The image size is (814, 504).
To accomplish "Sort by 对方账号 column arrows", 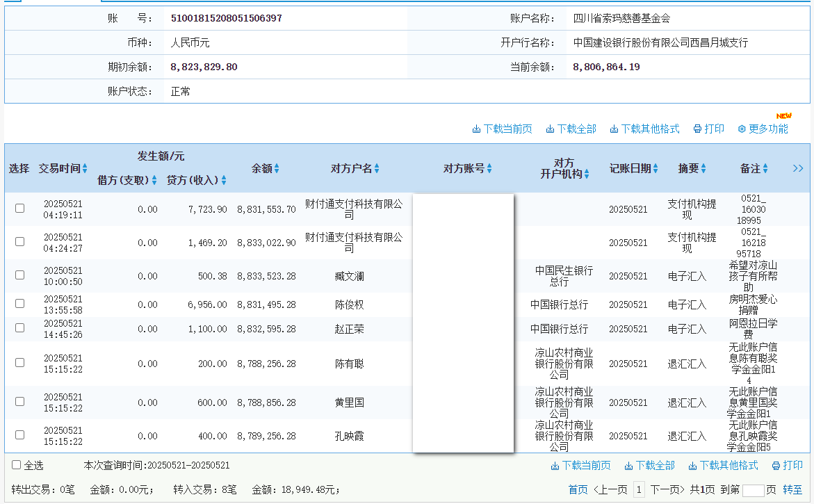I will (489, 168).
